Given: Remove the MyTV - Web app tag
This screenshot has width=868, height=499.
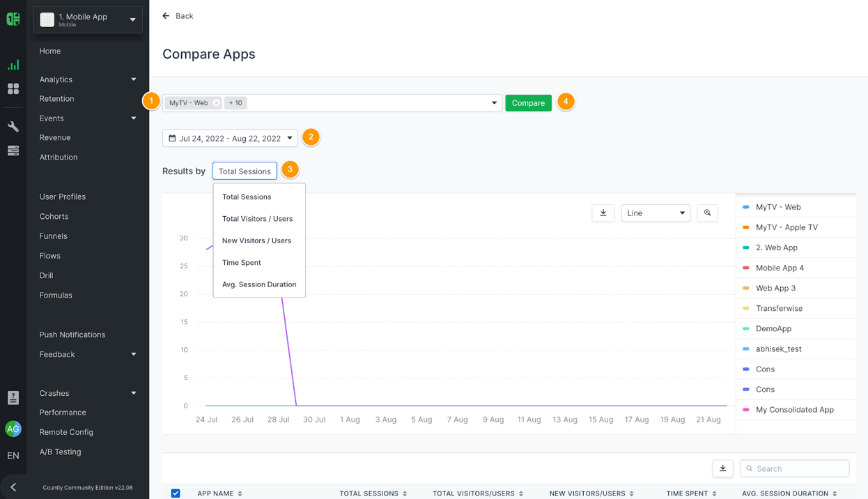Looking at the screenshot, I should click(x=216, y=103).
